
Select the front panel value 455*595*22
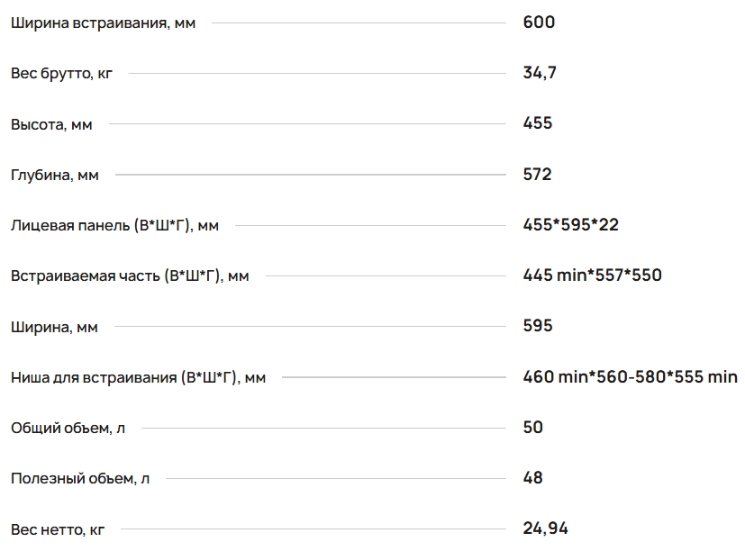(570, 225)
